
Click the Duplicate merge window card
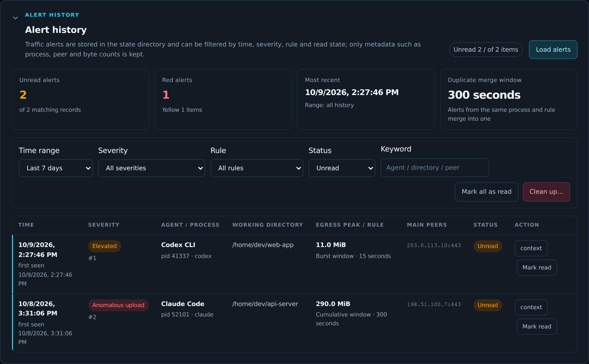click(x=509, y=99)
